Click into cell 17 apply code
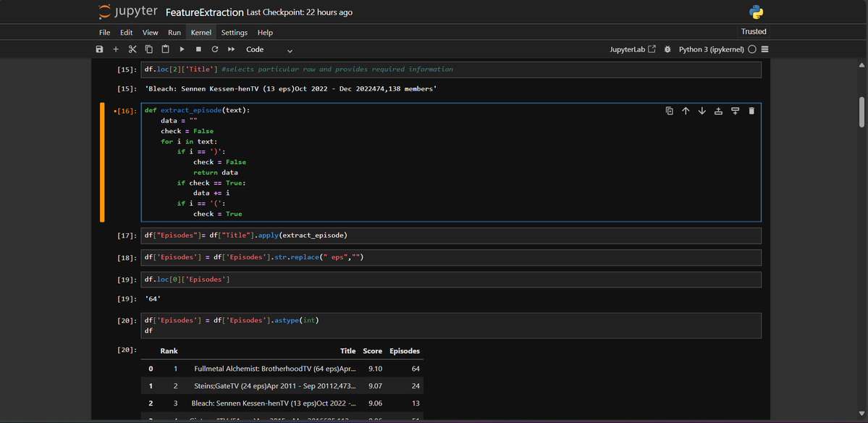The height and width of the screenshot is (423, 868). pyautogui.click(x=451, y=236)
